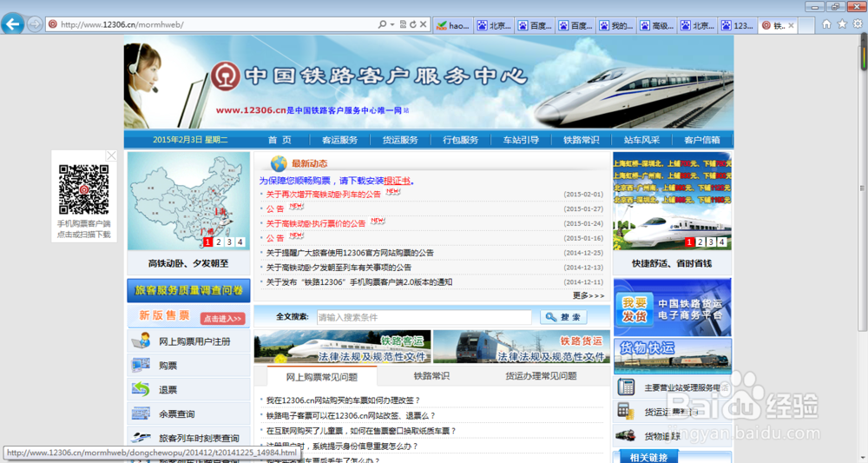868x463 pixels.
Task: Open 行包服务 in the navigation bar
Action: [x=461, y=140]
